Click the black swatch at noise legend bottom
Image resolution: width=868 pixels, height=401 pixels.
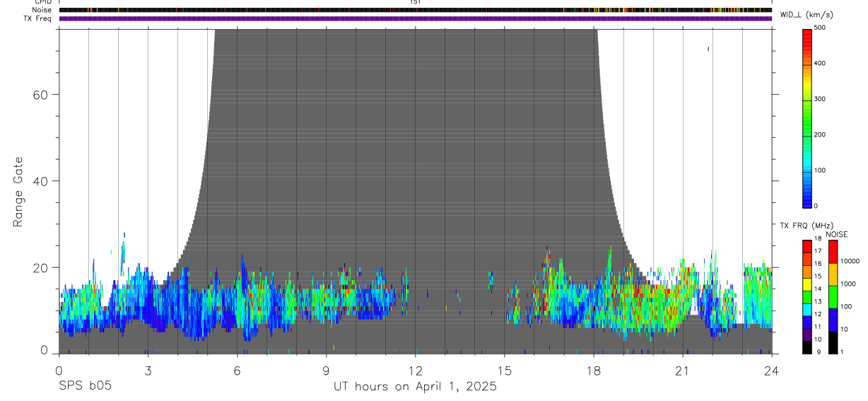point(833,342)
